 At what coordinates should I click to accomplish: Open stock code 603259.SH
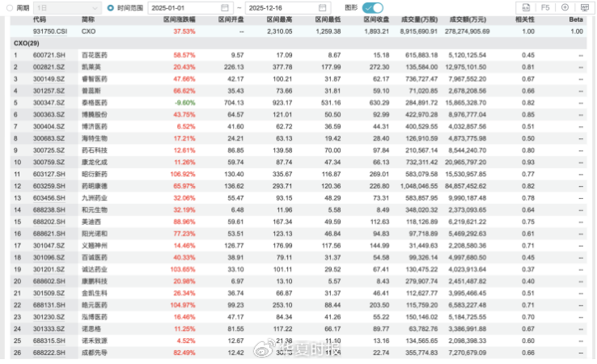coord(49,186)
